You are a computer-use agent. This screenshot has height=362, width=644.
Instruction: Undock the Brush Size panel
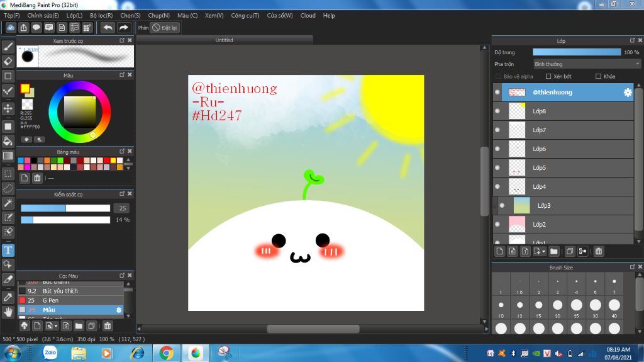[632, 267]
